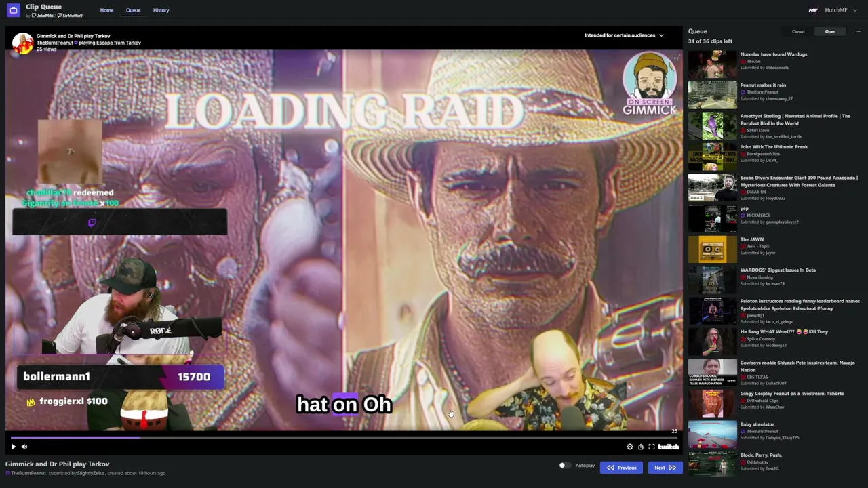Select the 'Normies have found Wardogs' clip thumbnail
The image size is (868, 488).
tap(712, 64)
